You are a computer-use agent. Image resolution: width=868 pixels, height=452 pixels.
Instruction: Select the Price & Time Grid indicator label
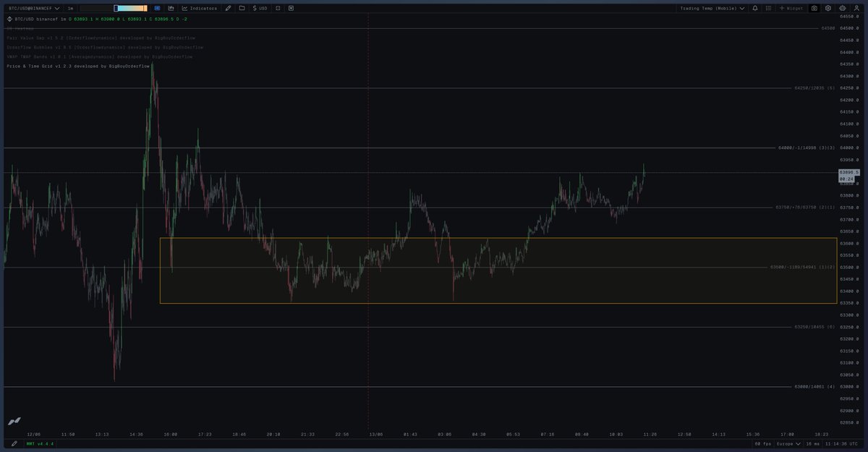pos(77,66)
